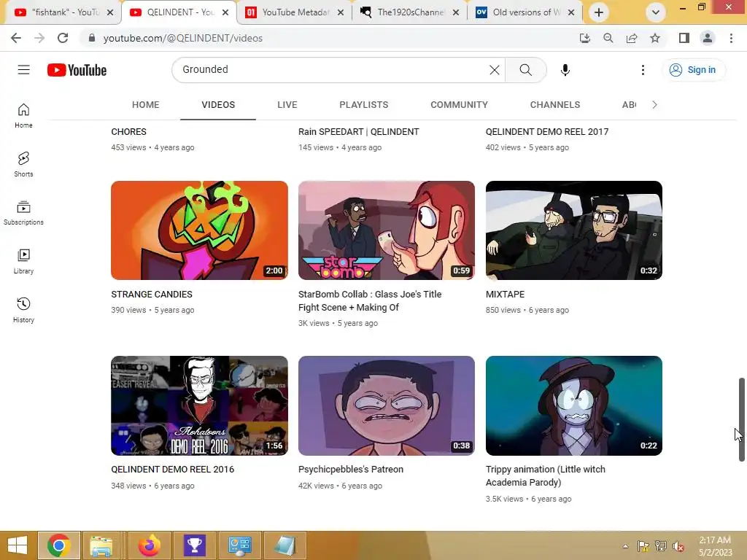Reload the page
This screenshot has width=747, height=560.
tap(63, 38)
